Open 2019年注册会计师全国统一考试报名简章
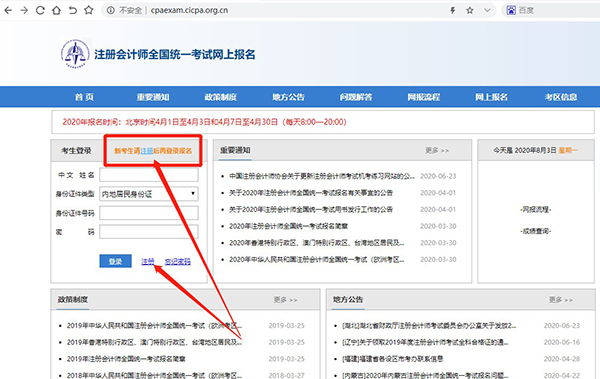The height and width of the screenshot is (379, 600). 126,359
